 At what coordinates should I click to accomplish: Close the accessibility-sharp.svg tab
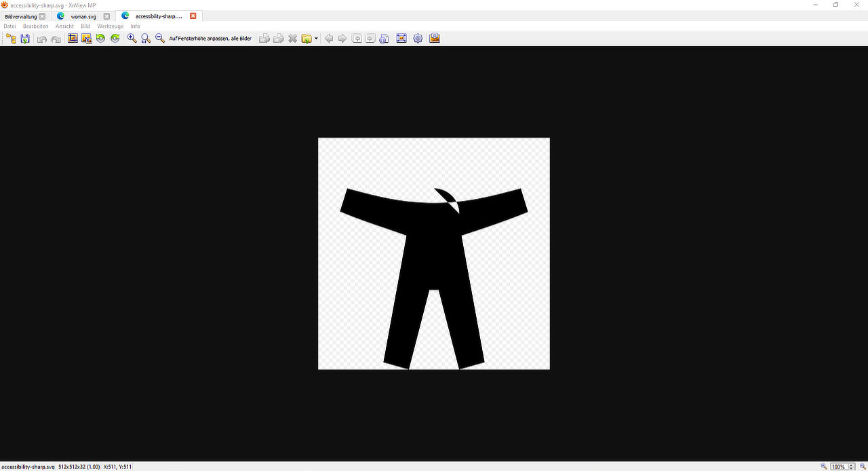point(193,16)
